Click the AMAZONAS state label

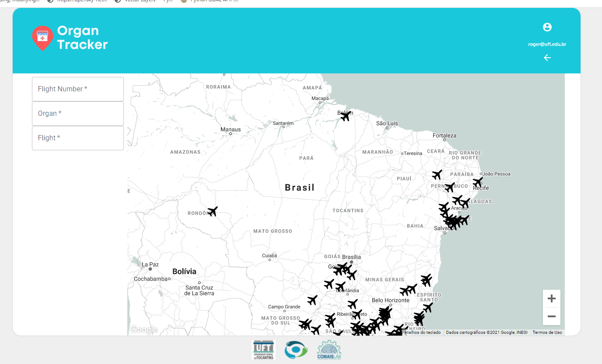[x=185, y=152]
